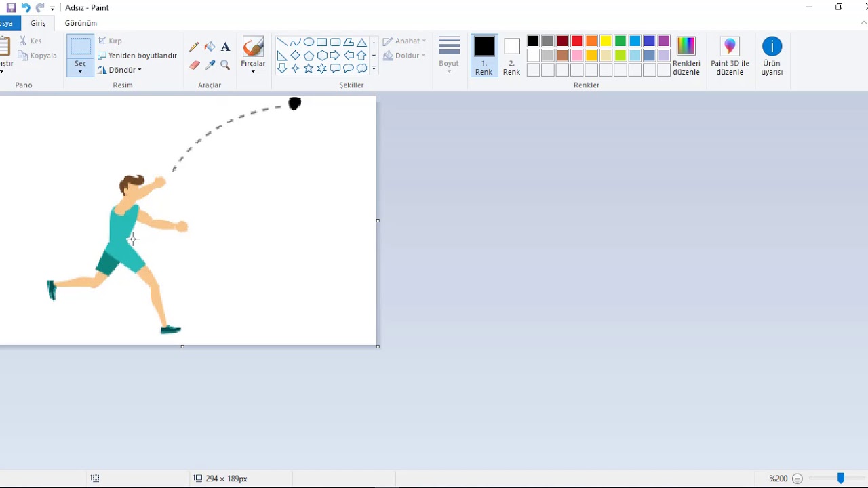The width and height of the screenshot is (868, 488).
Task: Click the Kırp crop button
Action: [111, 41]
